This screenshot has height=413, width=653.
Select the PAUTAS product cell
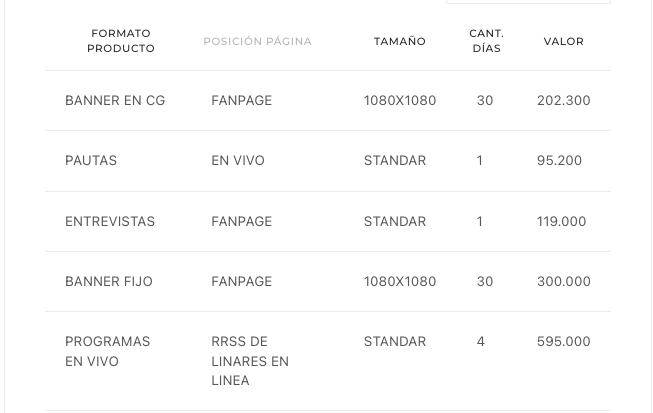point(91,160)
